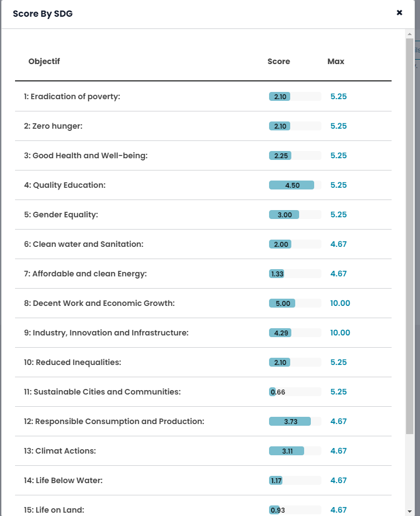Click the Responsible Consumption 3.73 score bar
The image size is (420, 516).
pyautogui.click(x=290, y=421)
